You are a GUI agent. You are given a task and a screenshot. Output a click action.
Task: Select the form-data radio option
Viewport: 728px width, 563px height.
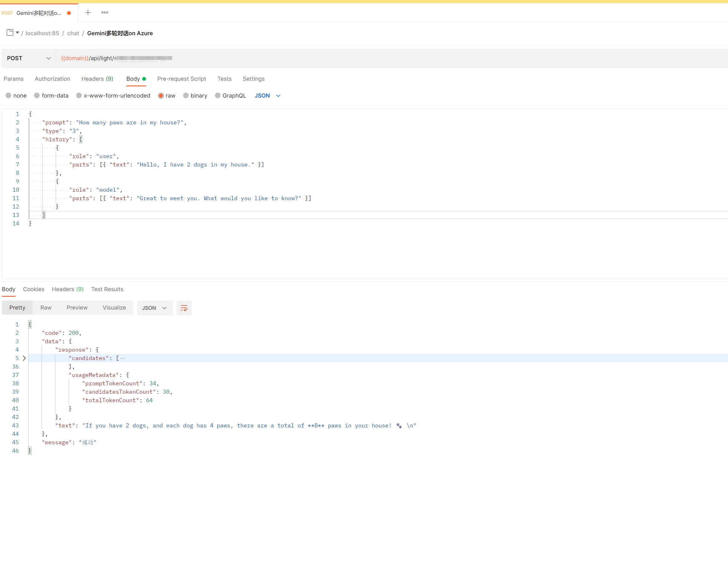coord(37,96)
